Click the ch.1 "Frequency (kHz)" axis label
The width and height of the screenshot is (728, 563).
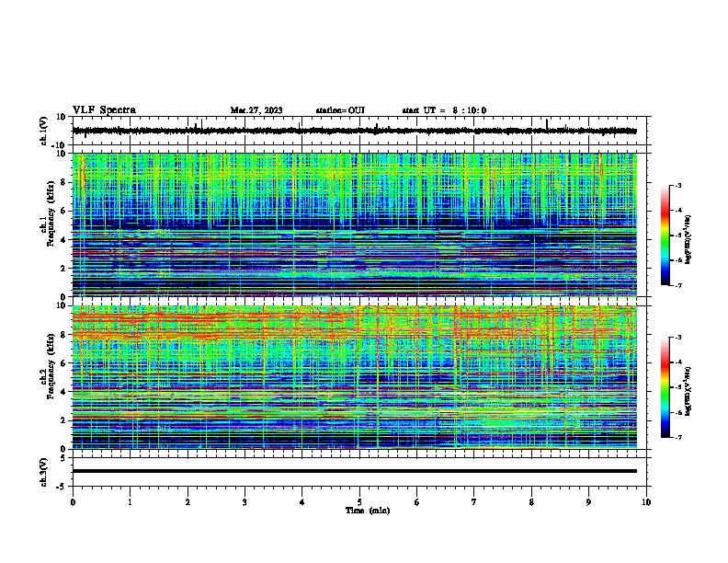tap(51, 214)
